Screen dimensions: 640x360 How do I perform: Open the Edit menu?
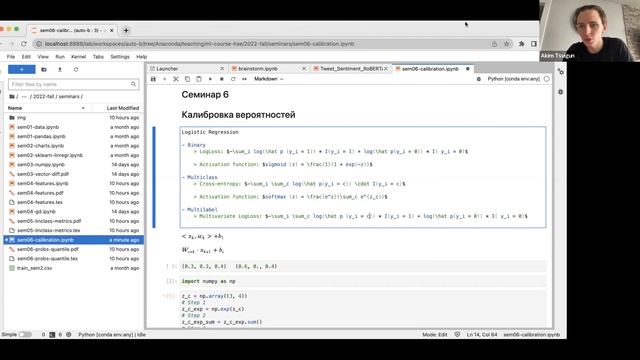(x=26, y=57)
